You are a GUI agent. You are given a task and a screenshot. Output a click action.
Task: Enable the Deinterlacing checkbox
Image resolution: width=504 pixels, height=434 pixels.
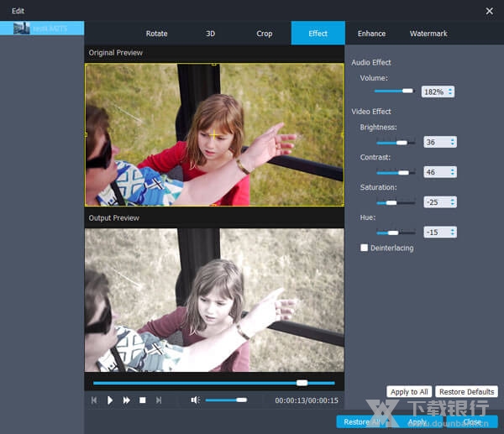(x=364, y=248)
